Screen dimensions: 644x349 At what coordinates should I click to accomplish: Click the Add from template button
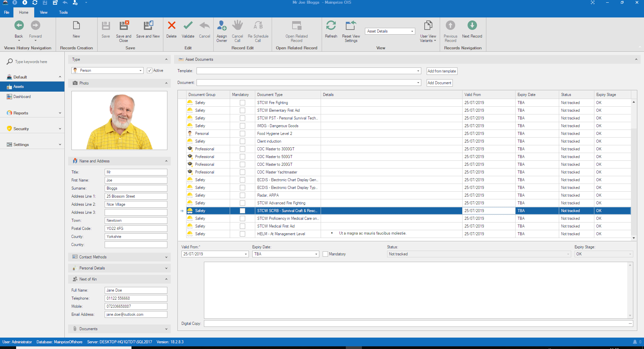441,71
